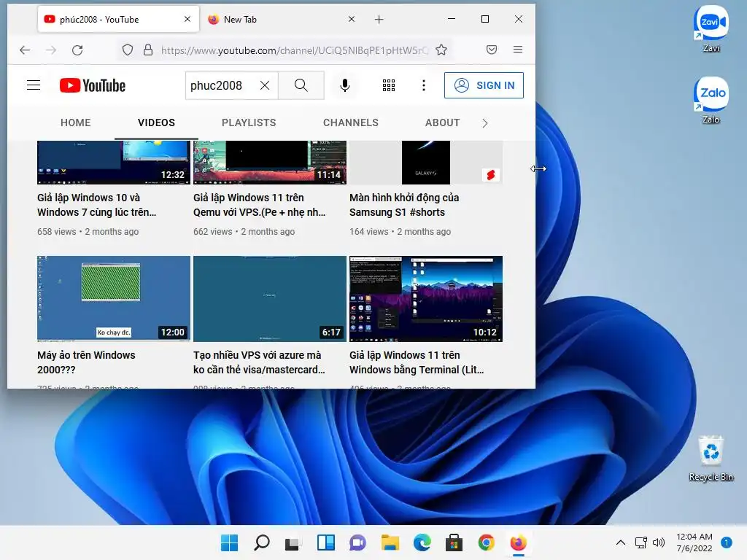This screenshot has width=747, height=560.
Task: Open video Giả lập Windows 10 và Windows 7
Action: click(x=97, y=205)
